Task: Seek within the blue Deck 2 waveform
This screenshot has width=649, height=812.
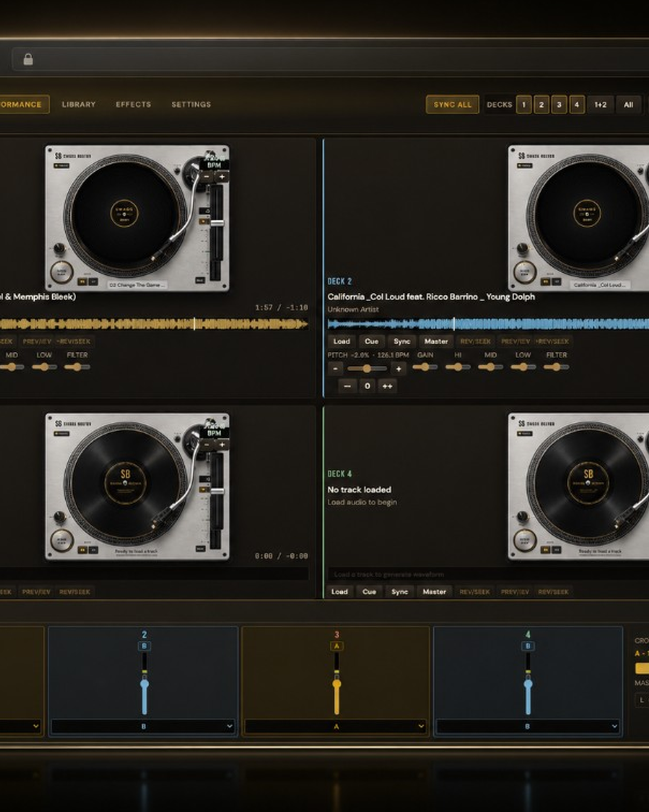Action: click(x=488, y=324)
